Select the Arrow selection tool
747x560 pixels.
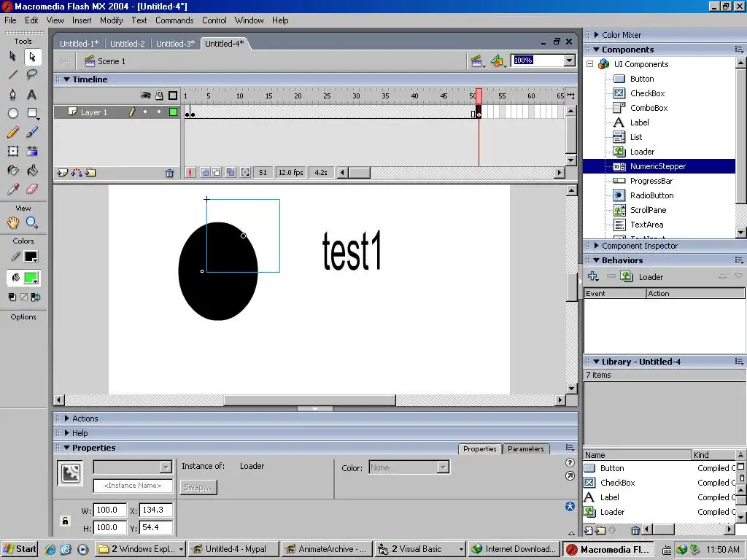(13, 57)
